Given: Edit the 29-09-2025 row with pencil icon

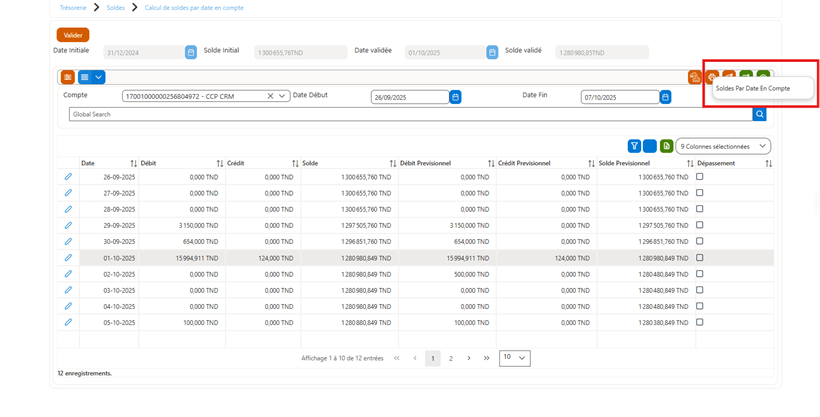Looking at the screenshot, I should 68,225.
